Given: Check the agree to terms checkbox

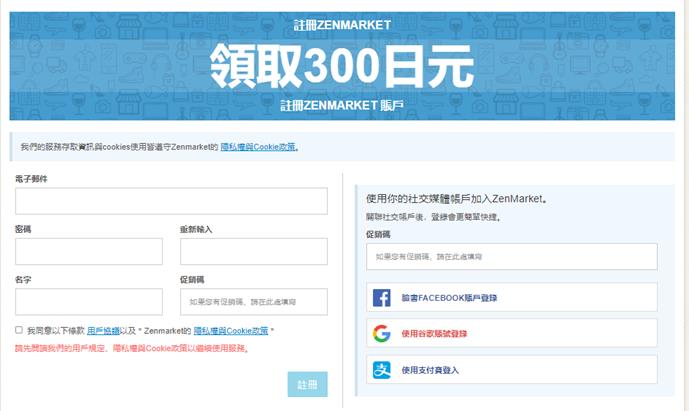Looking at the screenshot, I should 19,330.
